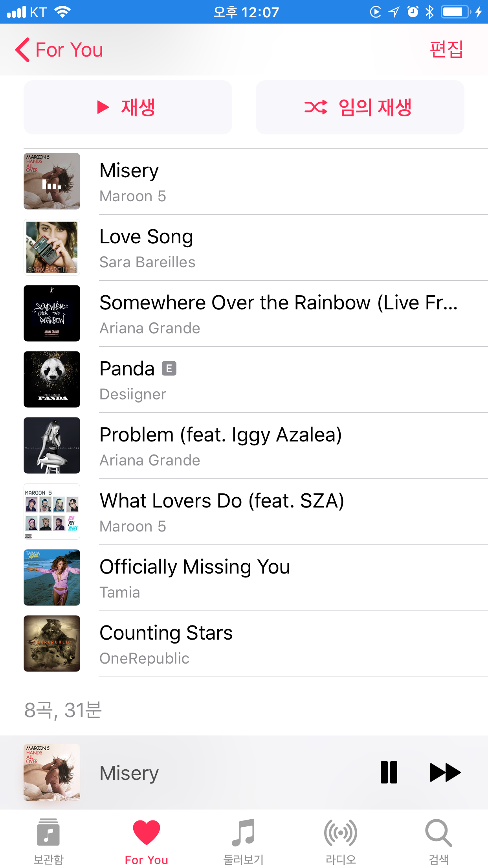
Task: Go back to For You
Action: (59, 50)
